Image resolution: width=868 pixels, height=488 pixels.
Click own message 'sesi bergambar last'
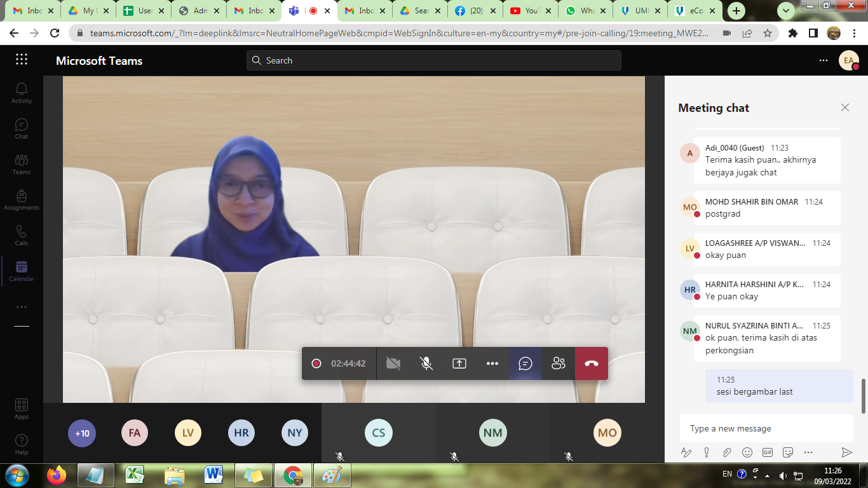[779, 386]
